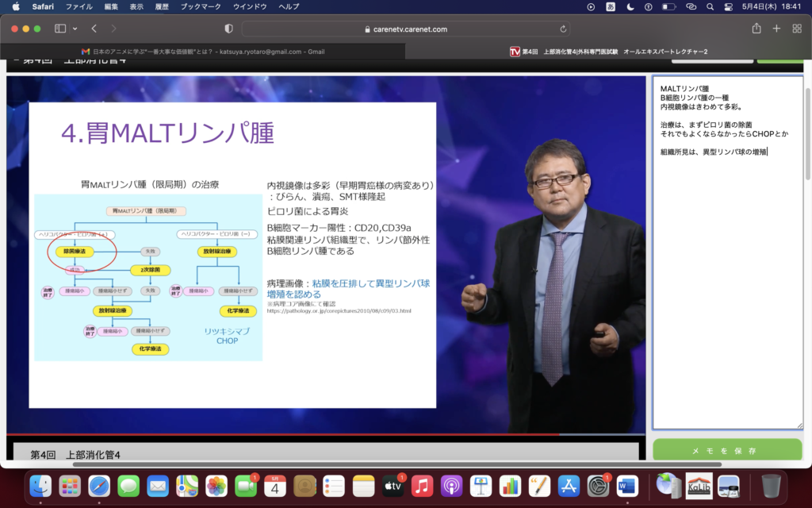Open the 履歴 menu in menu bar
Viewport: 812px width, 508px height.
tap(163, 6)
